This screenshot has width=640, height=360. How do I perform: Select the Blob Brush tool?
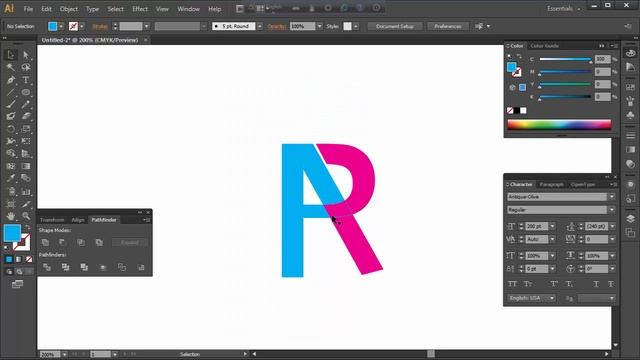coord(11,116)
